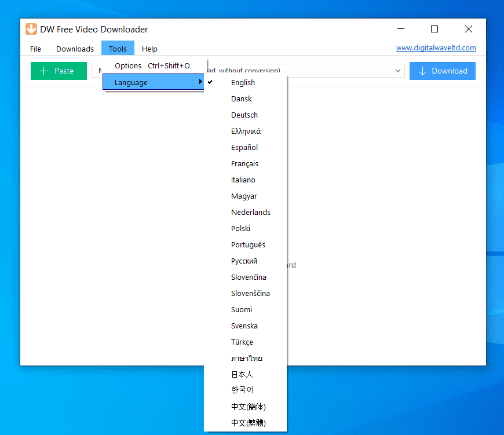Click the green Paste button
This screenshot has width=504, height=435.
(x=59, y=71)
